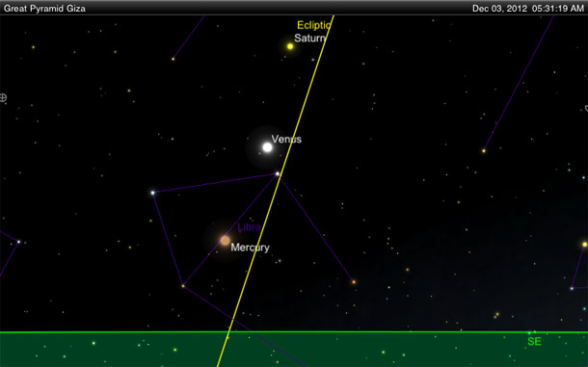Tap the Saturn planet dot
The image size is (588, 367).
(x=290, y=46)
